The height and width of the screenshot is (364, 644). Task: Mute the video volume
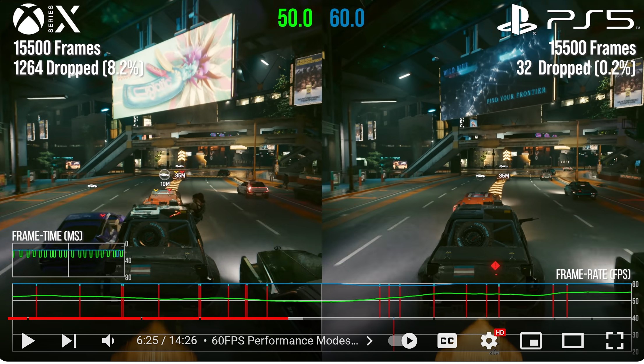click(x=108, y=341)
